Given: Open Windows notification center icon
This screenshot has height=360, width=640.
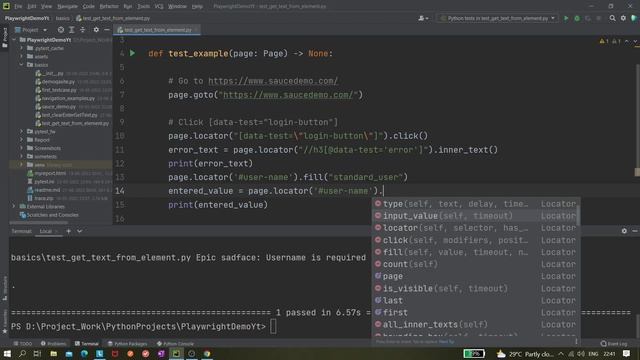Looking at the screenshot, I should tap(627, 353).
